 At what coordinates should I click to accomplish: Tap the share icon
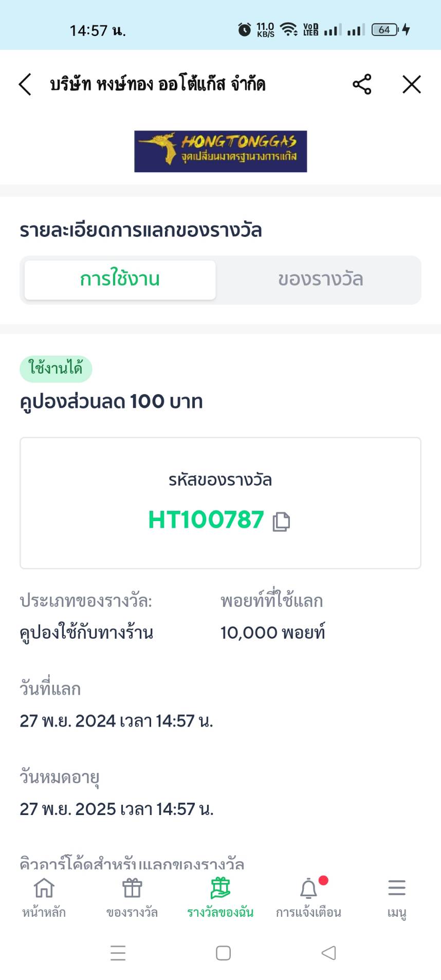[362, 84]
